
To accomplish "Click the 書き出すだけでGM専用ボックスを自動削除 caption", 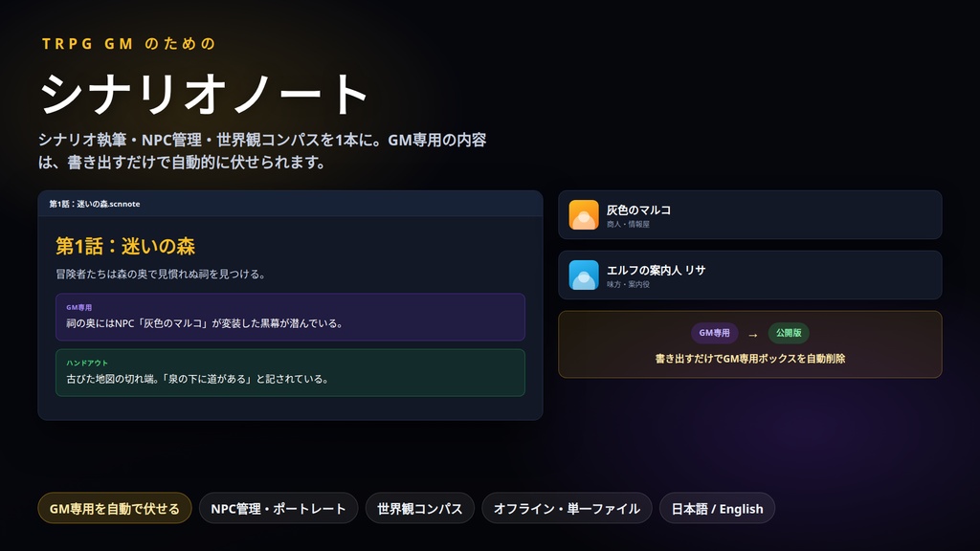I will (x=750, y=359).
